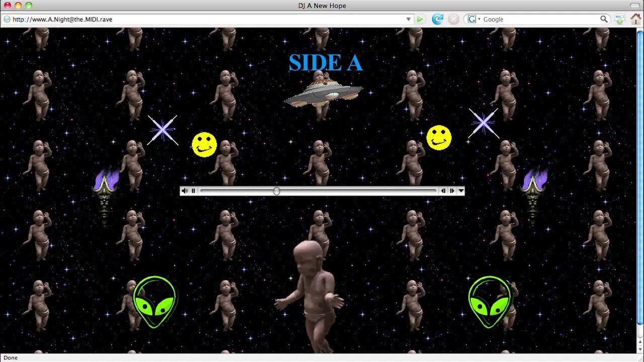Open the search engine selector dropdown

click(474, 19)
